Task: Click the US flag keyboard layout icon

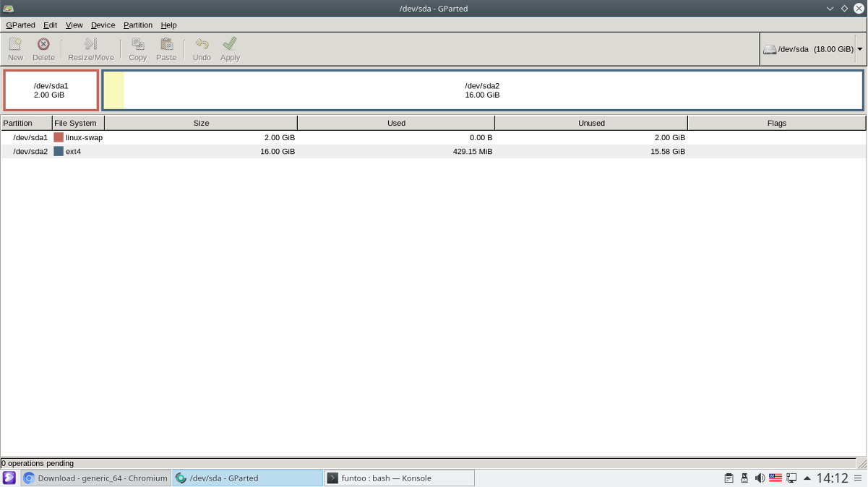Action: tap(775, 478)
